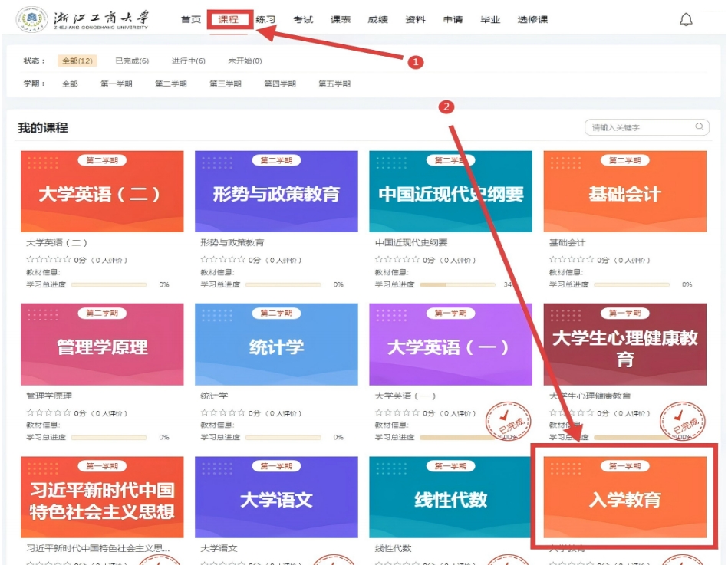Open the 大学生心理健康教育 course card
Viewport: 728px width, 565px height.
pyautogui.click(x=625, y=344)
